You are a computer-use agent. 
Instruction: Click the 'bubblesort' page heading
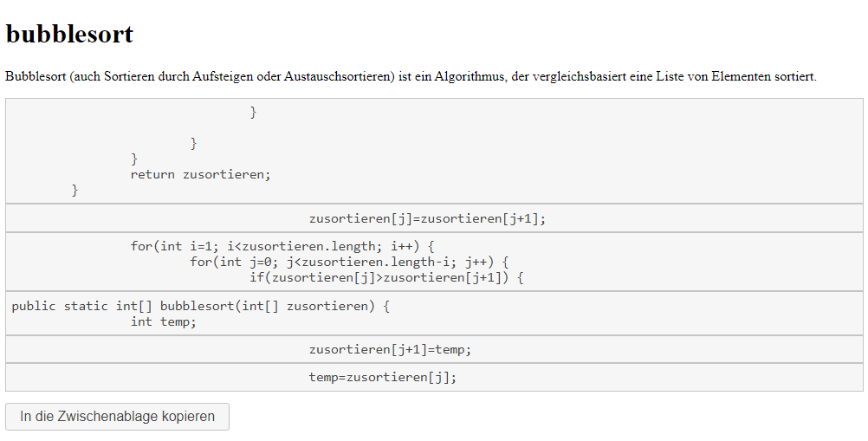(70, 35)
